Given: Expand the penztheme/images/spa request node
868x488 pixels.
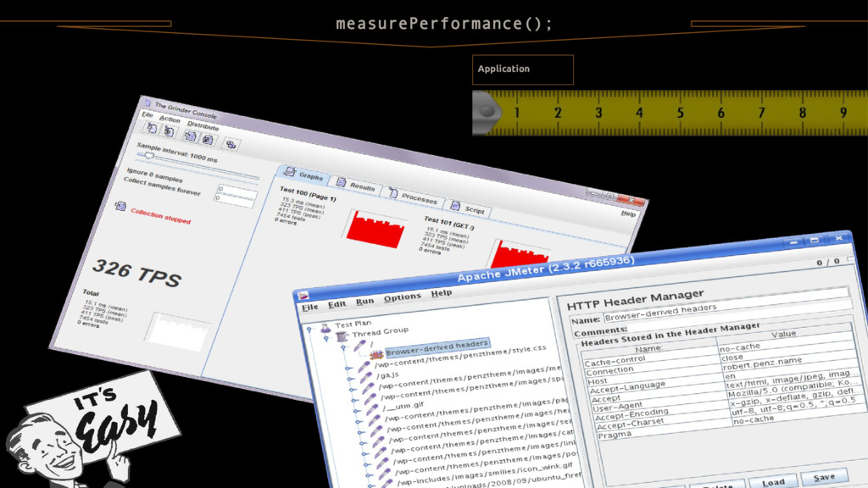Looking at the screenshot, I should point(354,401).
